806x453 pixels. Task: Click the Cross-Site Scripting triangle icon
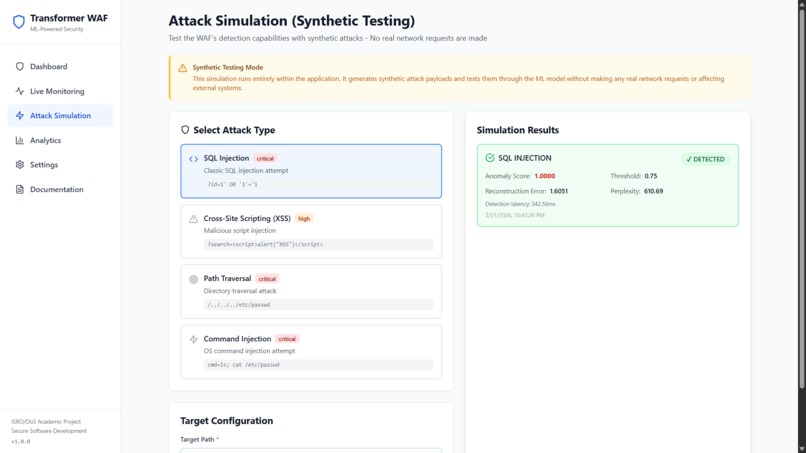pyautogui.click(x=193, y=219)
